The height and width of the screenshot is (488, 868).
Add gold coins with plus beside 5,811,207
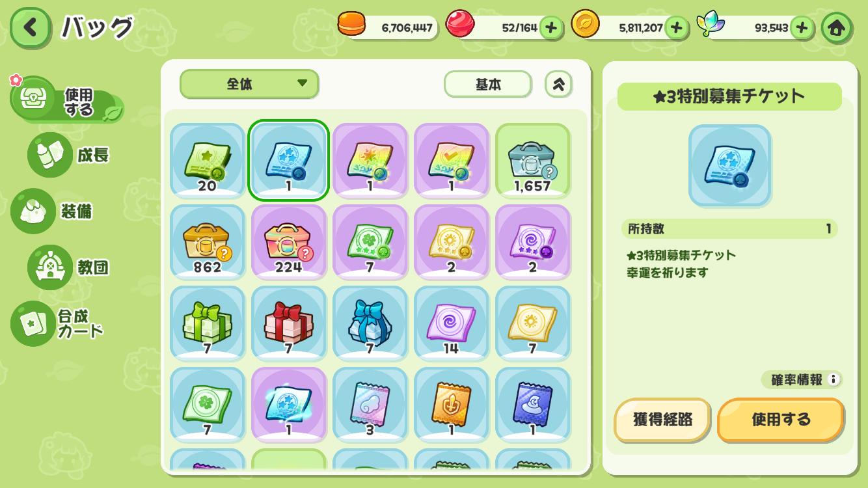[677, 28]
